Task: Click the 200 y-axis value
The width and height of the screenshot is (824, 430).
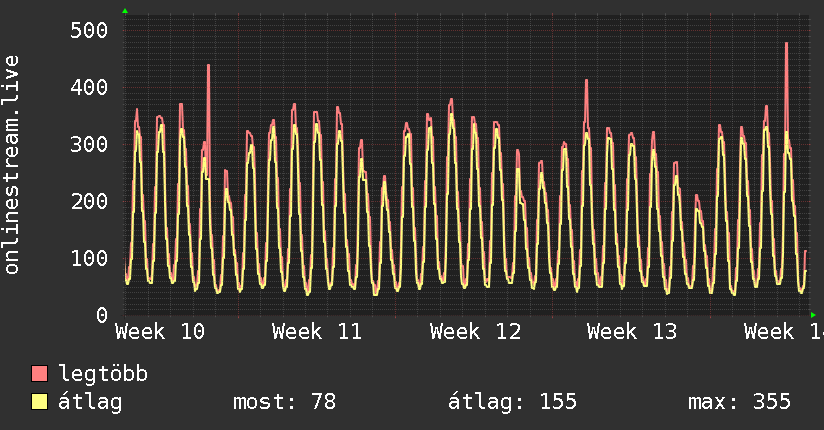Action: click(89, 201)
